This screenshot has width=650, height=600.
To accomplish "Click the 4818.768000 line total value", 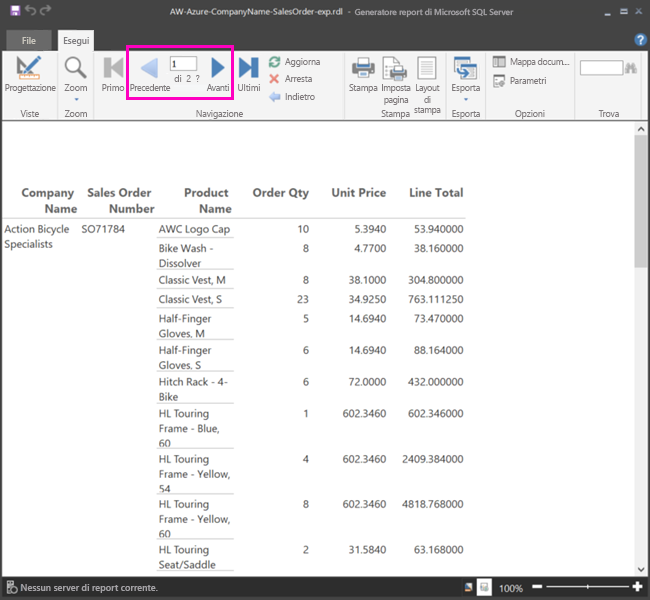I will pos(432,504).
